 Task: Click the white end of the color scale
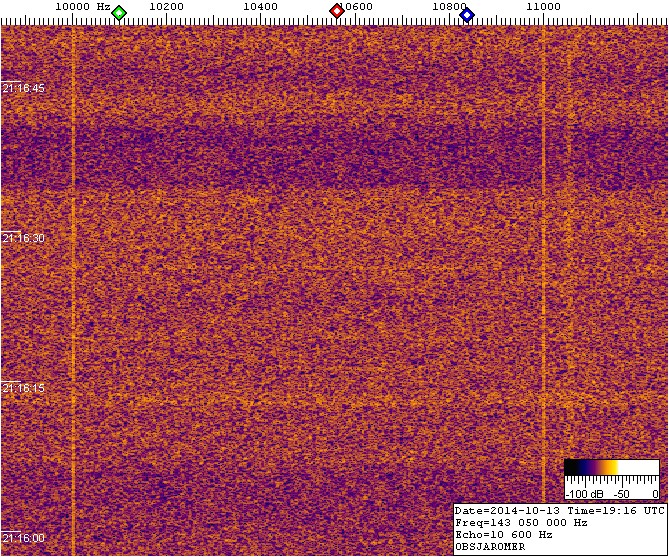click(x=650, y=467)
